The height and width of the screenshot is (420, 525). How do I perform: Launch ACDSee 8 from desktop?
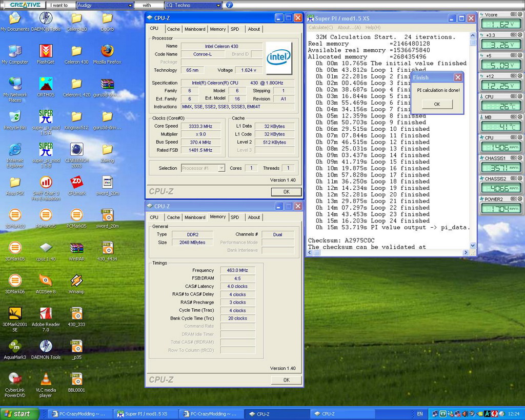pyautogui.click(x=46, y=284)
